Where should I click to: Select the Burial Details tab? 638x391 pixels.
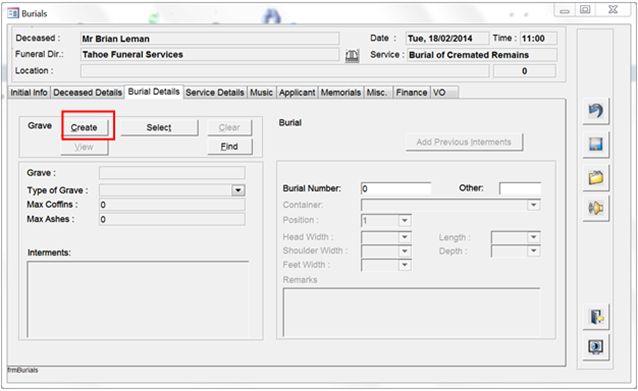click(154, 92)
